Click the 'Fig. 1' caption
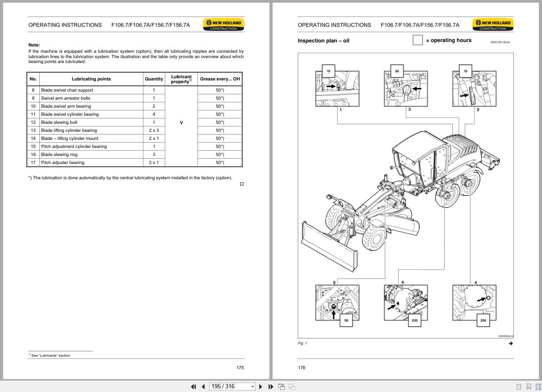 (x=303, y=343)
